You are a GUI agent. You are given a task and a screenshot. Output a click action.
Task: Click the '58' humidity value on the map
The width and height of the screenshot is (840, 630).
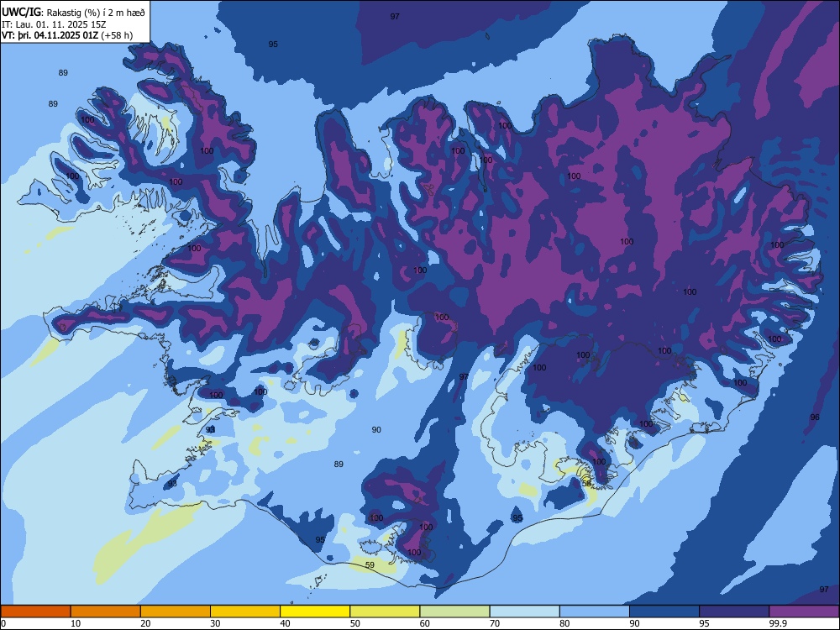tap(586, 483)
